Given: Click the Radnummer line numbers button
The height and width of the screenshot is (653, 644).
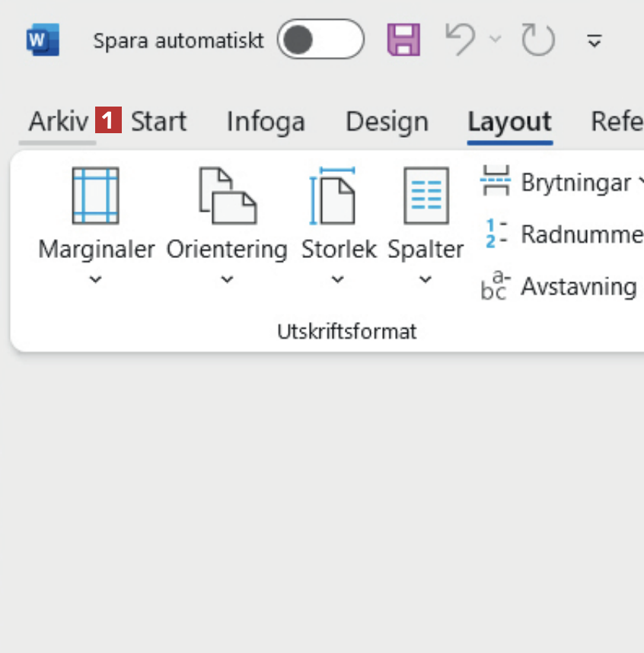Looking at the screenshot, I should [x=563, y=234].
